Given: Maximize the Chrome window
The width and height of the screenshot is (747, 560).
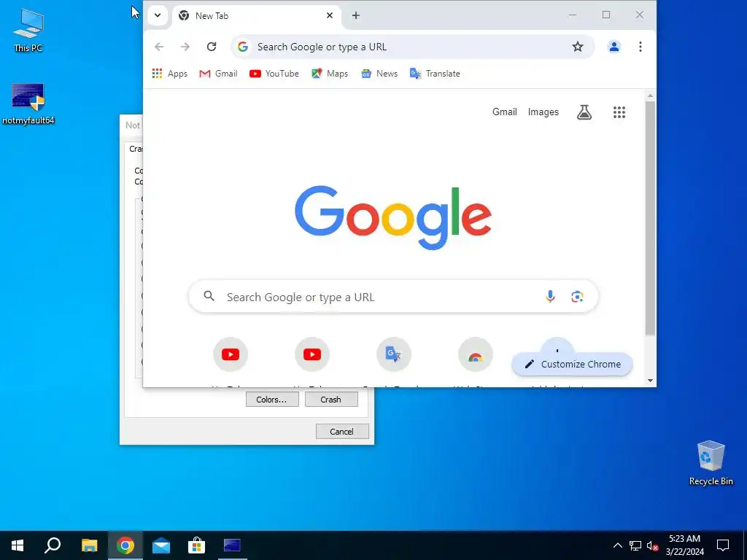Looking at the screenshot, I should [x=606, y=15].
